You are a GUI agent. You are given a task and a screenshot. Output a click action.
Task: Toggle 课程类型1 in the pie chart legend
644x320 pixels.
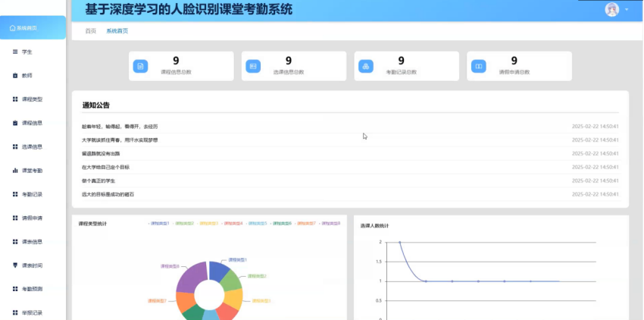coord(158,224)
